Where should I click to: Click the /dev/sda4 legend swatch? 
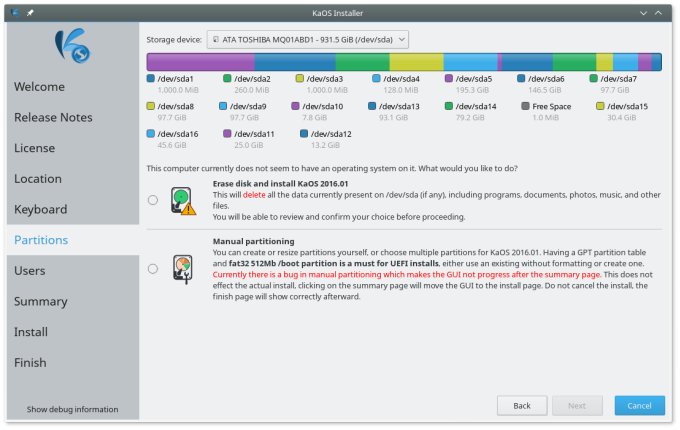click(x=376, y=78)
